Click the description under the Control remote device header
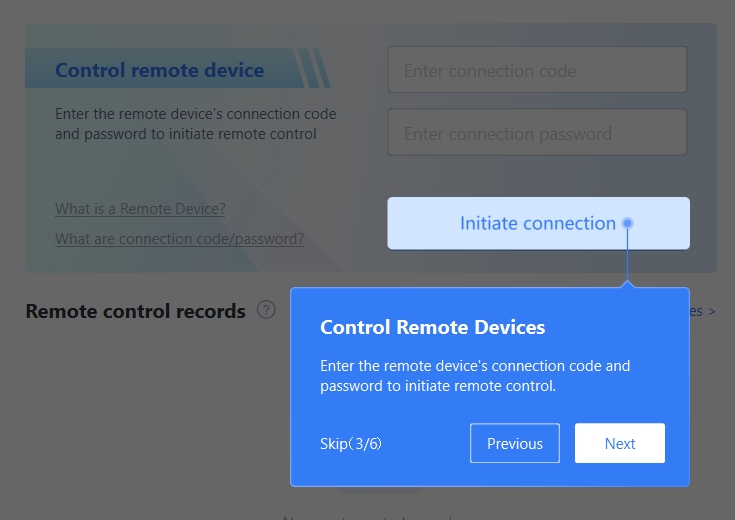 195,124
